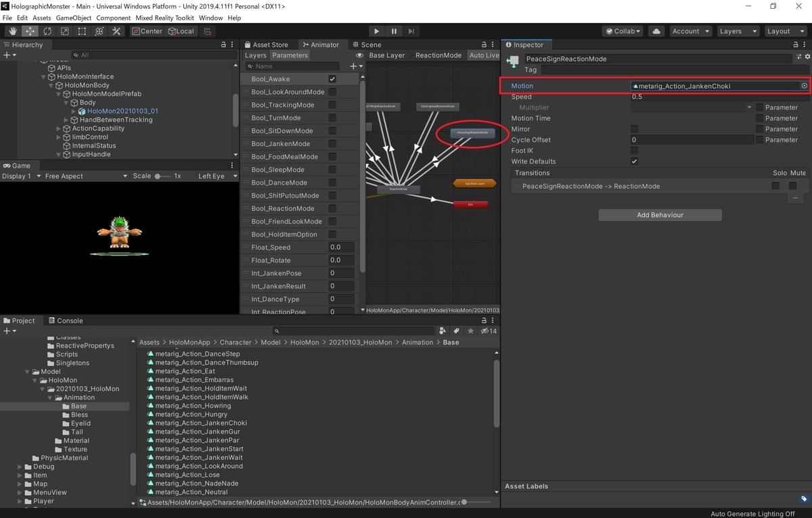The image size is (812, 518).
Task: Open the Free Aspect dropdown
Action: point(85,176)
